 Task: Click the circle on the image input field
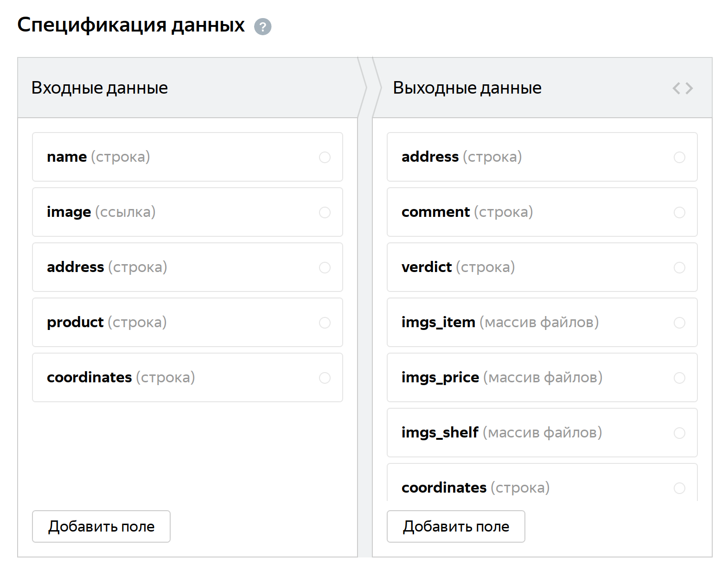(325, 212)
